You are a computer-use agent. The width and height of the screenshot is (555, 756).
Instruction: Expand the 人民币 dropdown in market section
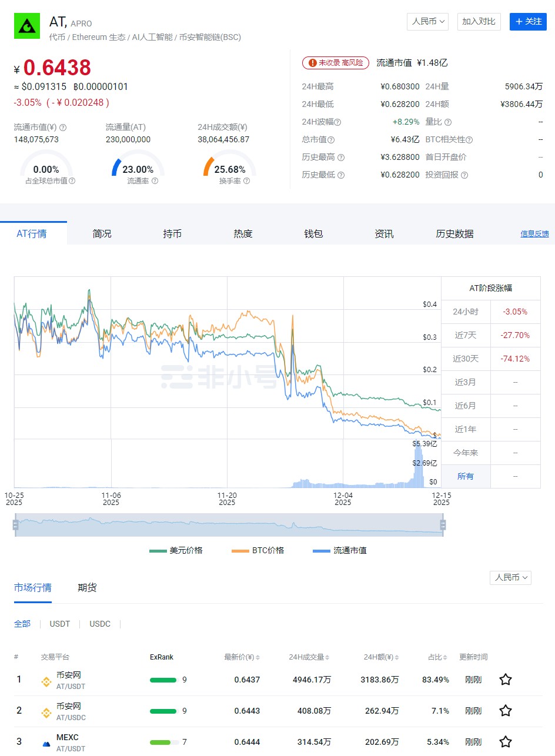510,578
